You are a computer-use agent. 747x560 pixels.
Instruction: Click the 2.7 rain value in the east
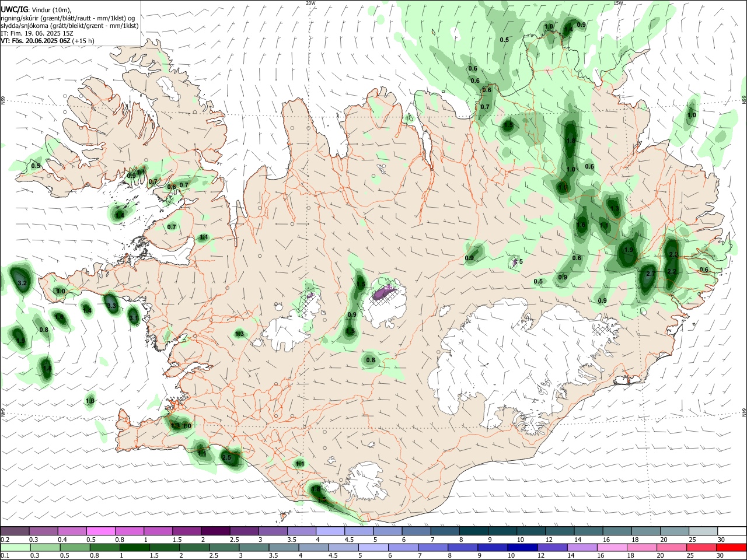651,274
